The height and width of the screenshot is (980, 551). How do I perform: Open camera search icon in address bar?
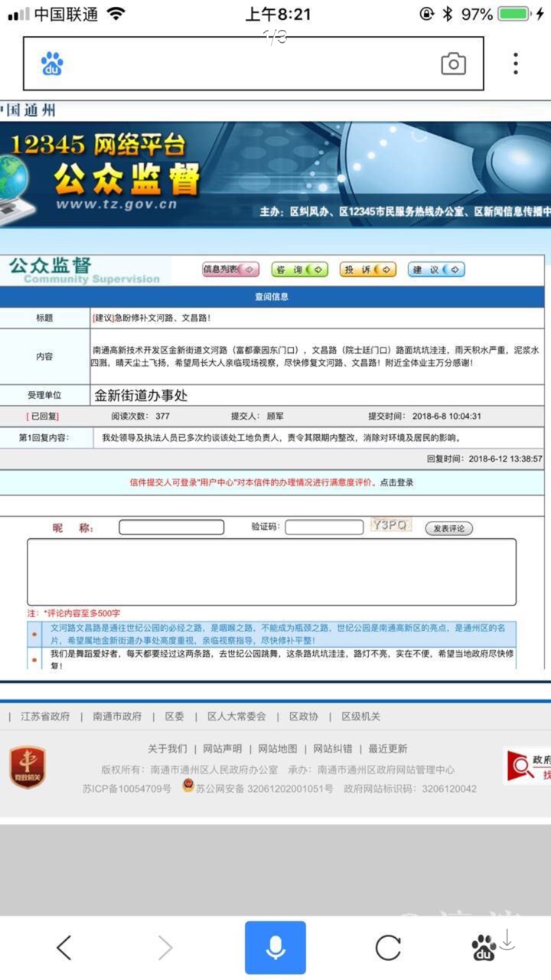tap(453, 64)
